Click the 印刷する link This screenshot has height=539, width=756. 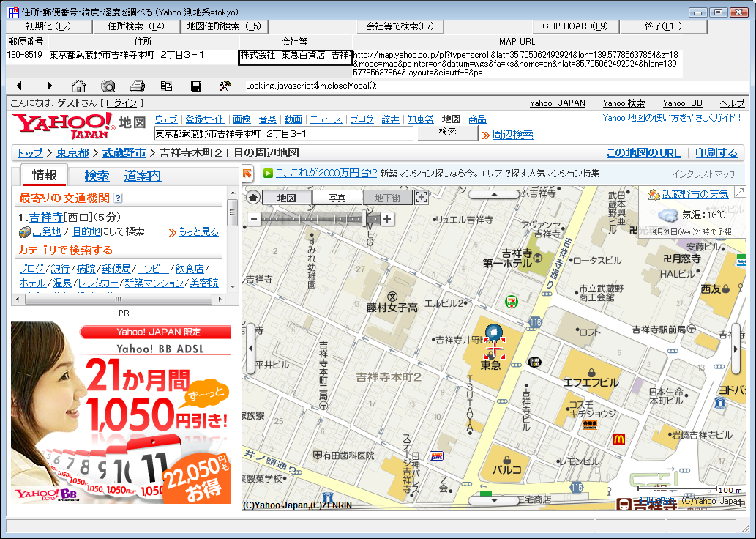[x=716, y=153]
